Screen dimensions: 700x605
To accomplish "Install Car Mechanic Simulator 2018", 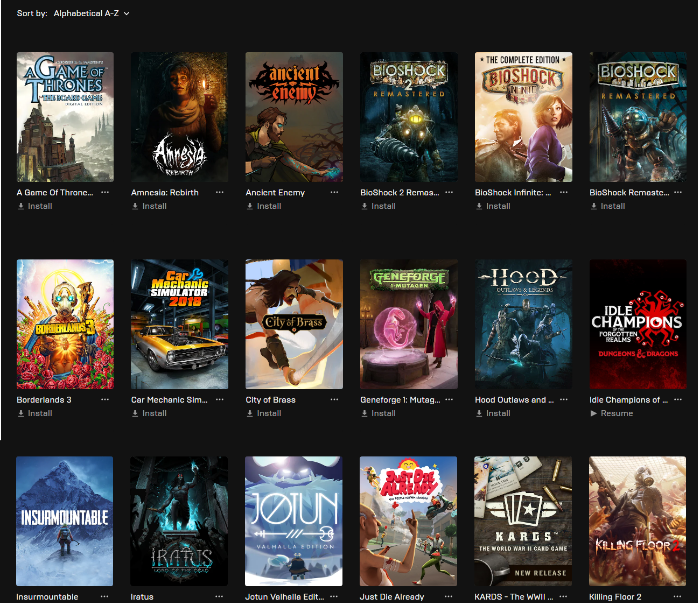I will pos(149,413).
